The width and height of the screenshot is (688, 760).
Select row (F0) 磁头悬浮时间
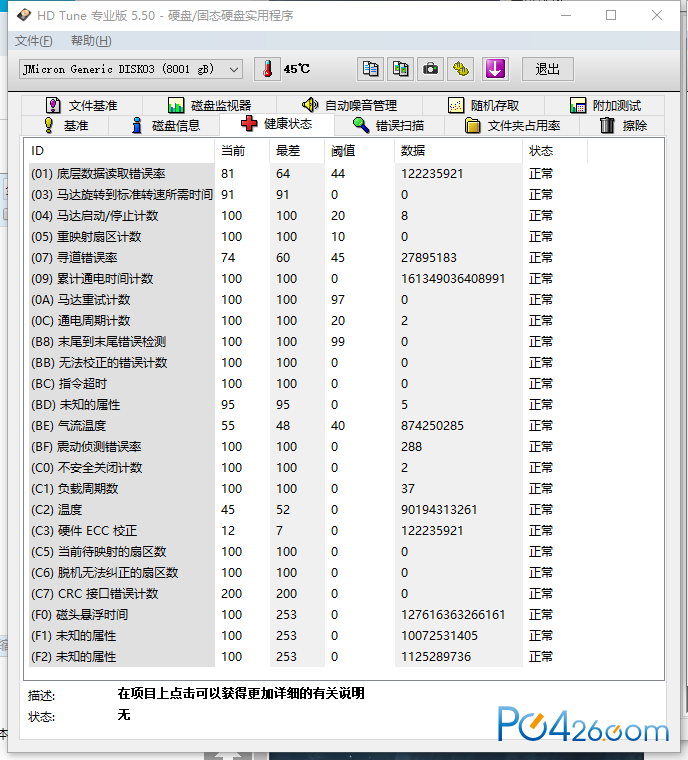[307, 615]
